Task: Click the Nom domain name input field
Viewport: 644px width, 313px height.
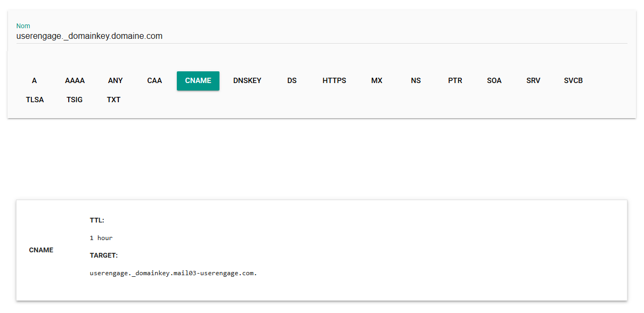Action: click(322, 36)
